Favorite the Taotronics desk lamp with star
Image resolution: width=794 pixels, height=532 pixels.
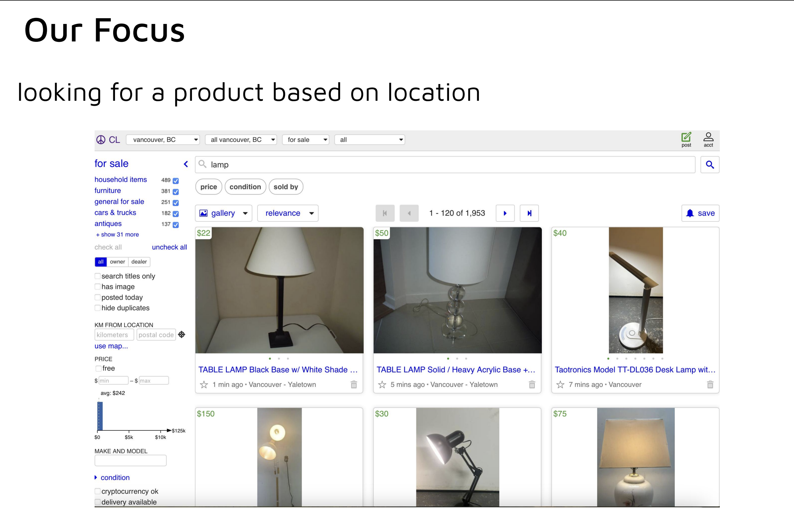(560, 384)
